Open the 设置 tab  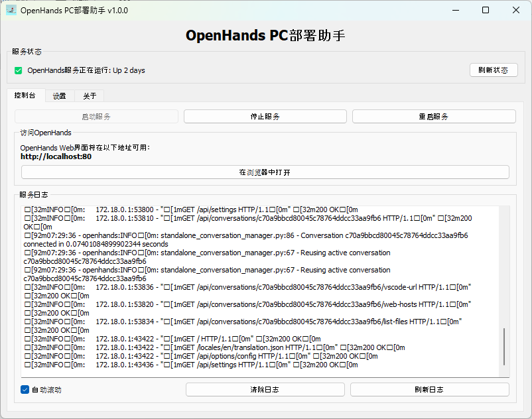[60, 96]
